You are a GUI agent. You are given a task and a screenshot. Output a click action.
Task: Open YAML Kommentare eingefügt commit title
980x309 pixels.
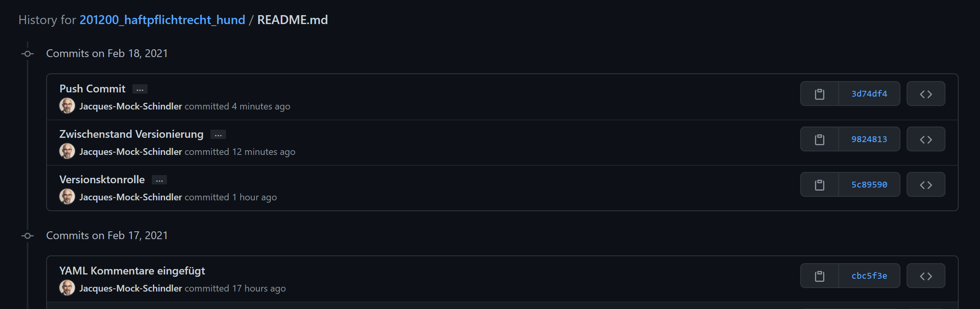pos(132,271)
